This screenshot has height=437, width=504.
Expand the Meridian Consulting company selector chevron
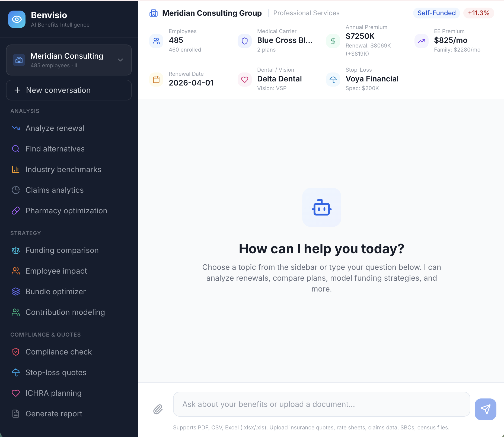coord(120,60)
